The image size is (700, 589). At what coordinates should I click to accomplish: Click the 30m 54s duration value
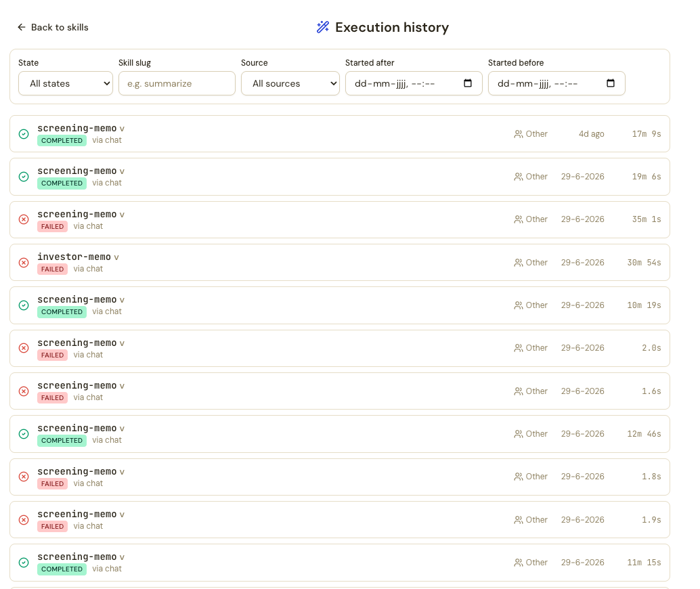tap(644, 263)
